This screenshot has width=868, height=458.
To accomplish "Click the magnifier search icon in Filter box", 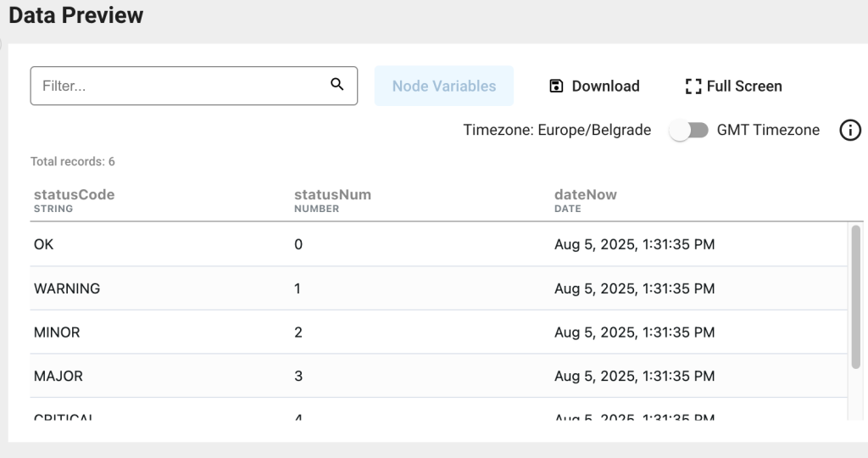I will click(x=337, y=84).
